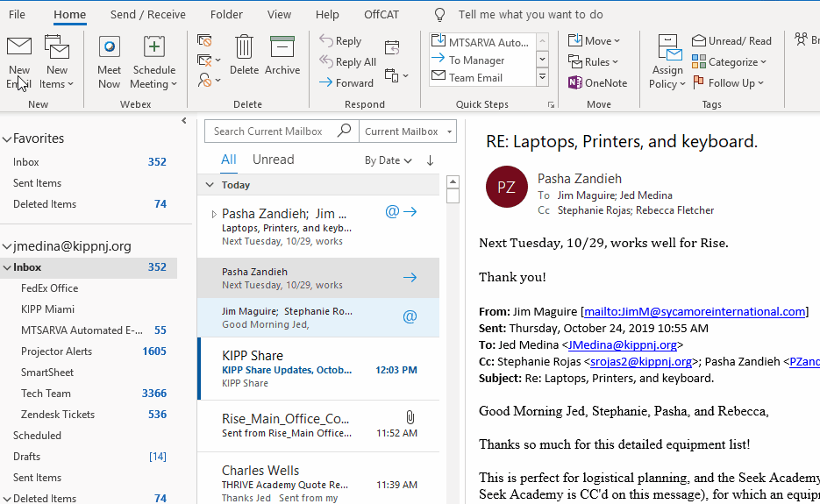Screen dimensions: 820x504
Task: Open the File tab
Action: pyautogui.click(x=17, y=15)
